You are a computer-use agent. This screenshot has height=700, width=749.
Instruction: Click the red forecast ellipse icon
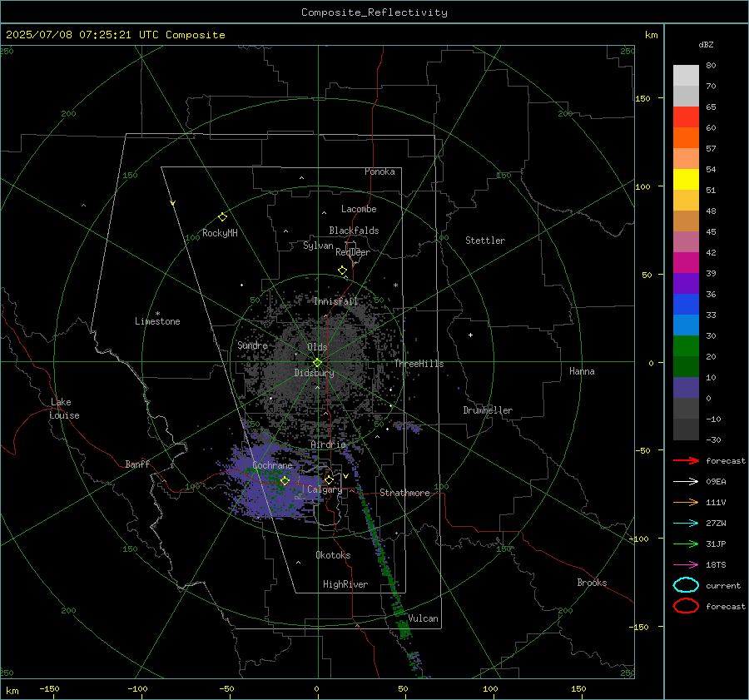(686, 606)
